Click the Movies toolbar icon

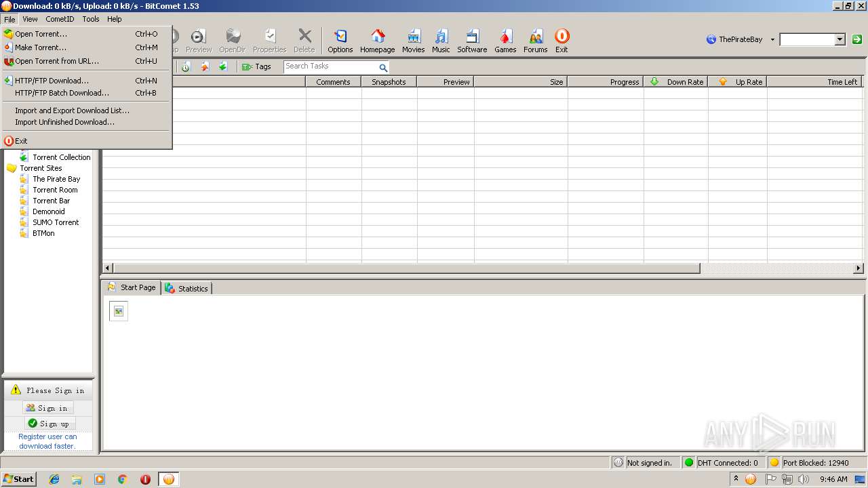pos(413,41)
